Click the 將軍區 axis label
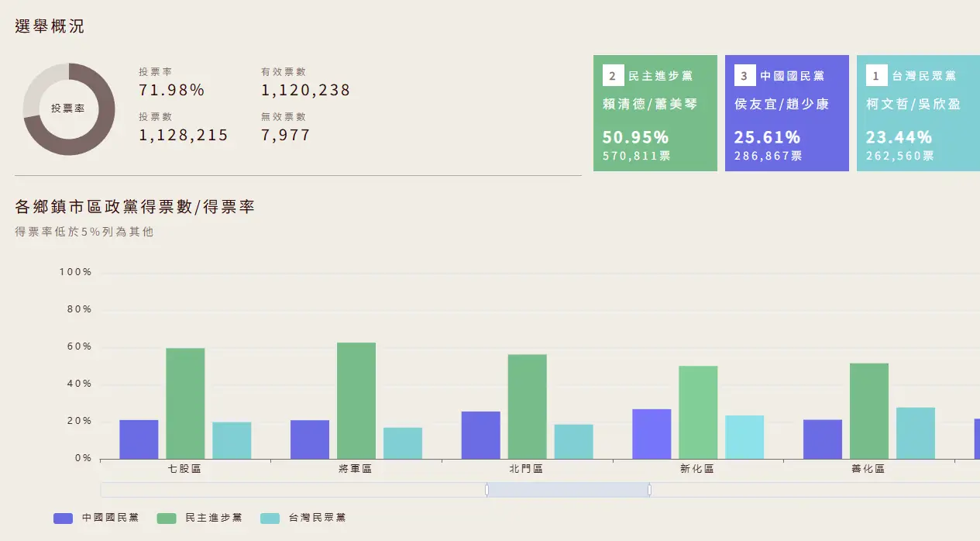 (356, 470)
